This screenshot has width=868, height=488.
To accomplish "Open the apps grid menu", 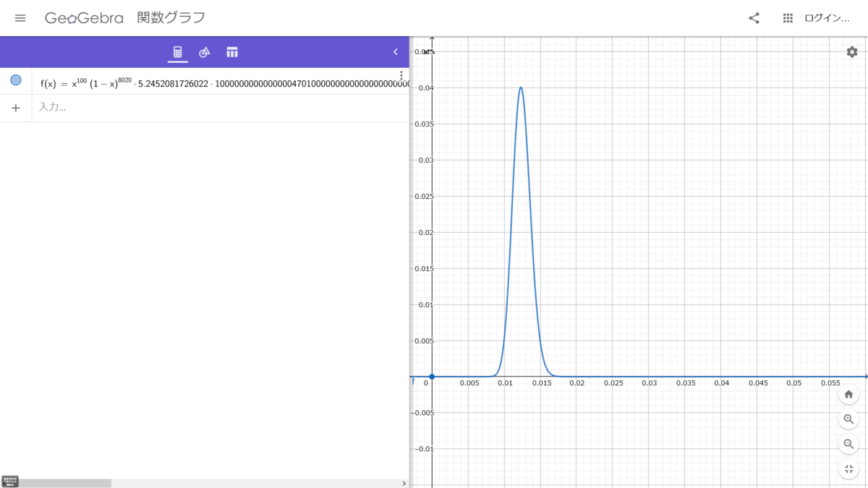I will (x=788, y=18).
